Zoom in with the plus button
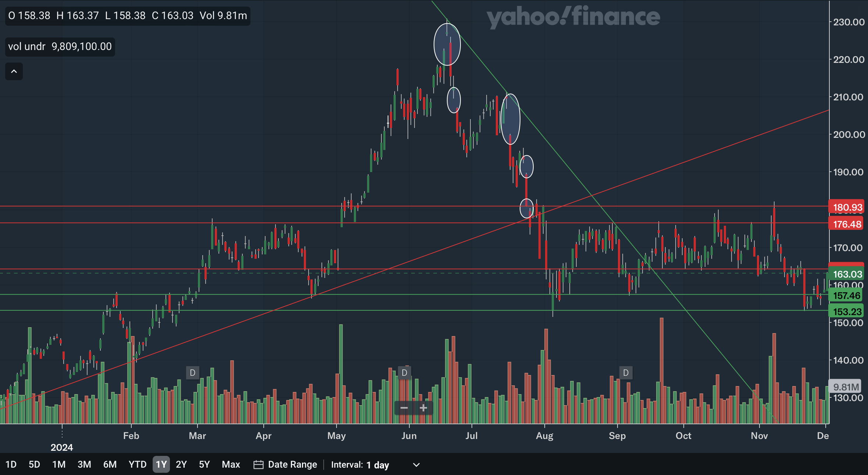Viewport: 868px width, 475px height. 423,408
